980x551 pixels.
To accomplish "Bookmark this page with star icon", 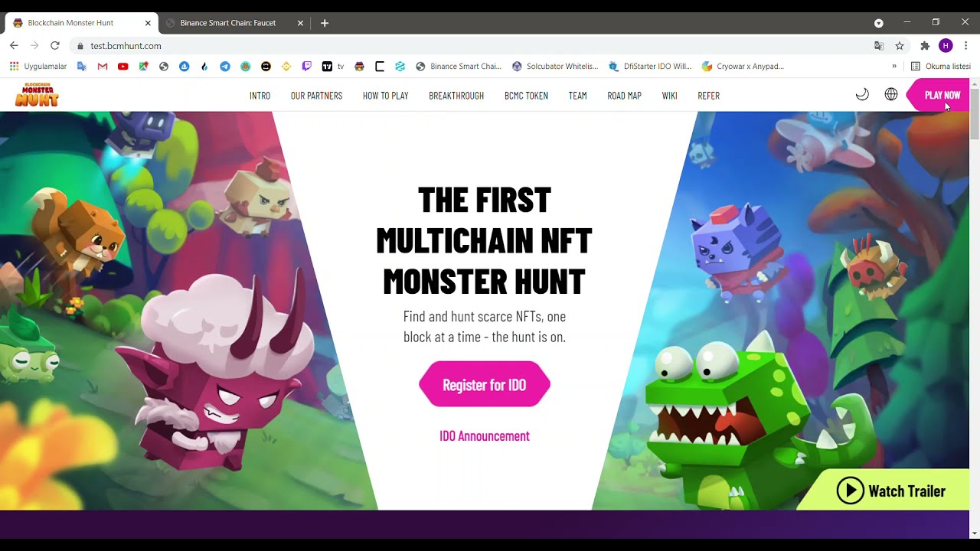I will coord(900,46).
